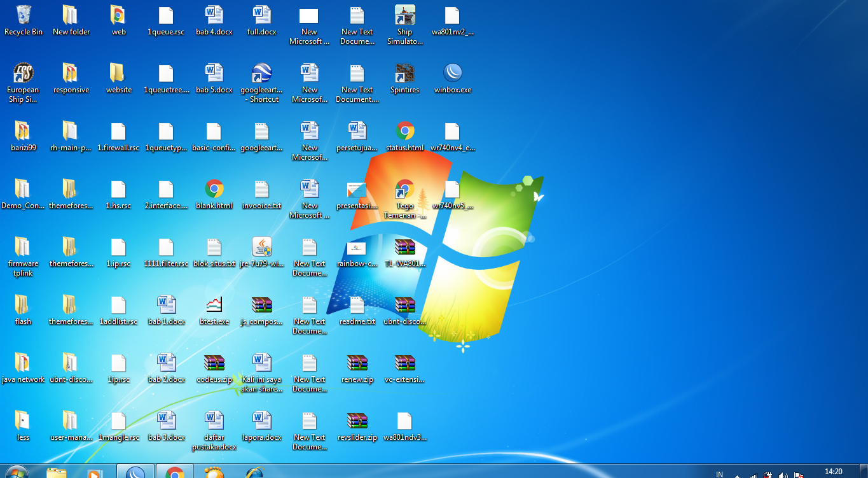Select the revslider.zip archive
Image resolution: width=868 pixels, height=478 pixels.
click(357, 421)
